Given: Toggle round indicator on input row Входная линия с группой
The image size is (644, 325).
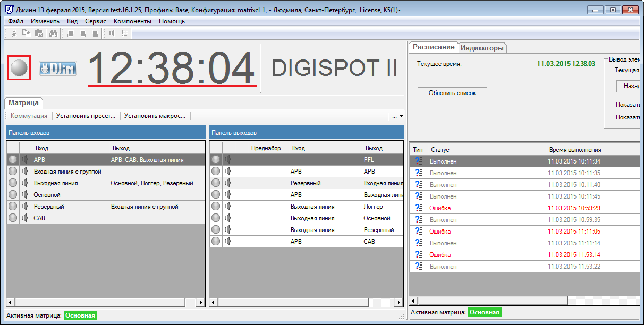Looking at the screenshot, I should tap(13, 172).
